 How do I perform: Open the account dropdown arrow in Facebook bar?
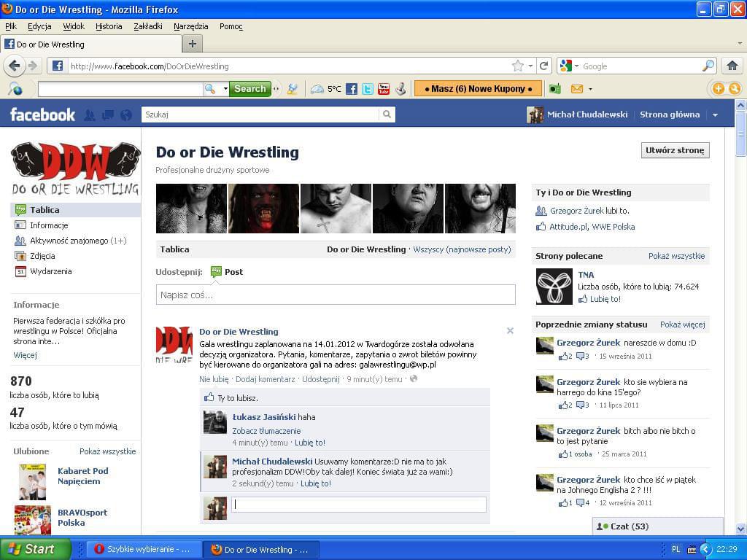715,114
